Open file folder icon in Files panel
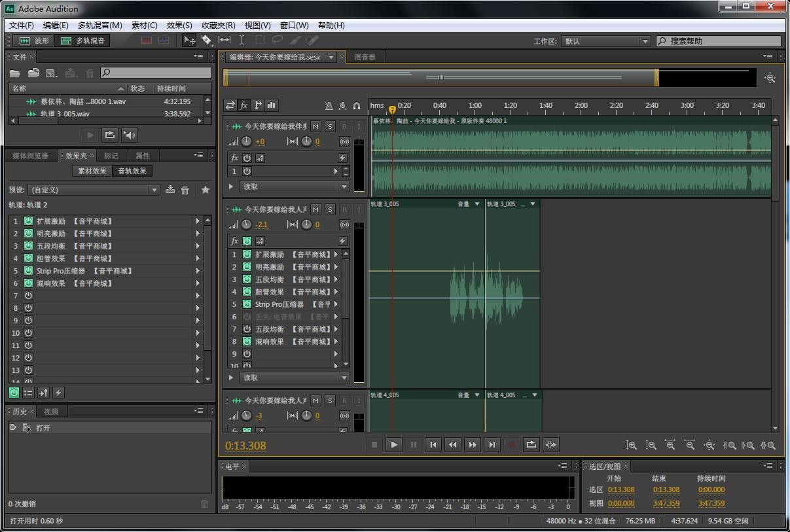Viewport: 790px width, 532px height. tap(15, 73)
